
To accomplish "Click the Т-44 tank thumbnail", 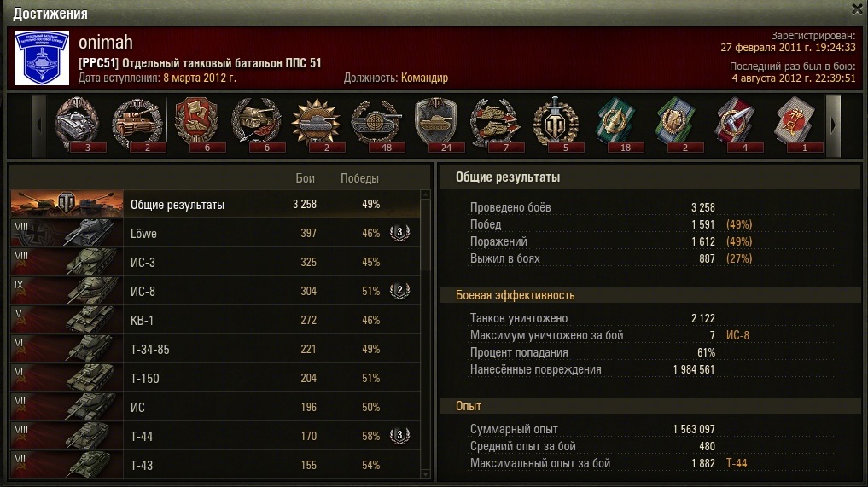I will [67, 436].
